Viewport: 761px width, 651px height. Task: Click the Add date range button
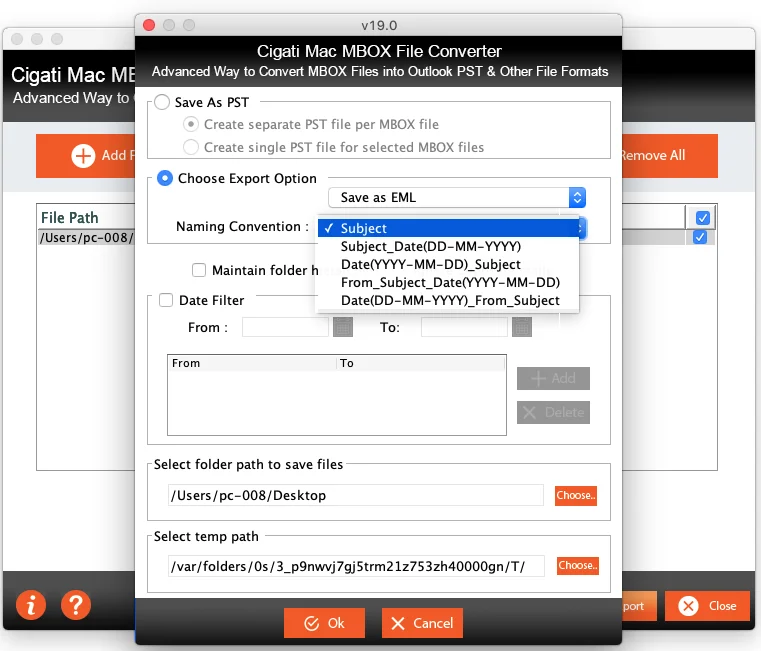(553, 378)
